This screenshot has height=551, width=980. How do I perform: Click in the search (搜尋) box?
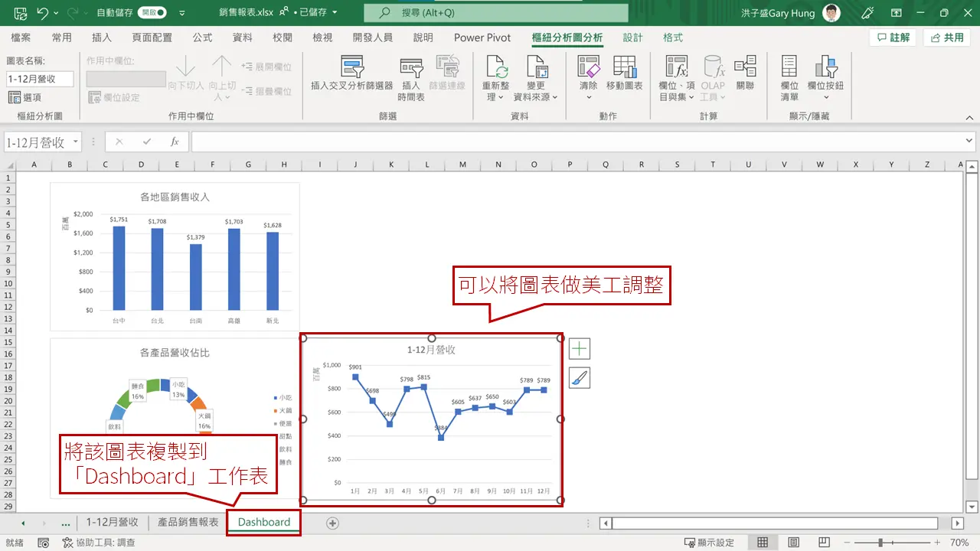(495, 13)
